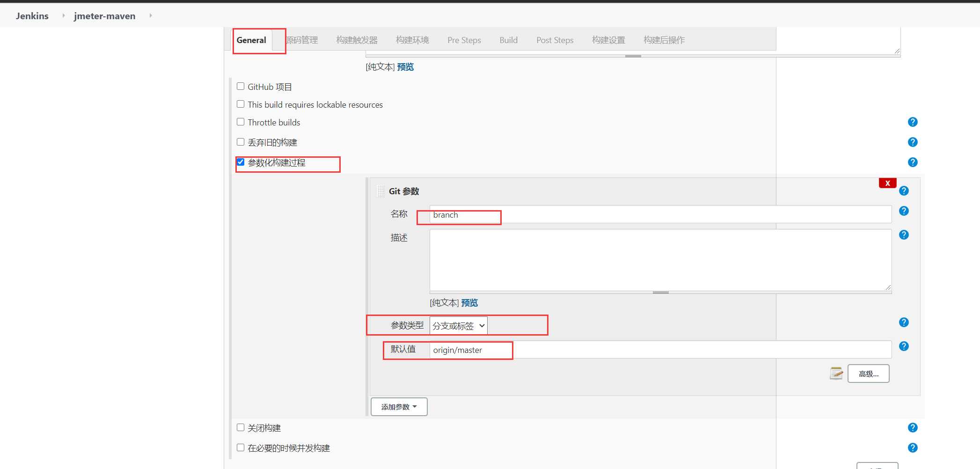
Task: Open help for Throttle builds
Action: tap(912, 122)
